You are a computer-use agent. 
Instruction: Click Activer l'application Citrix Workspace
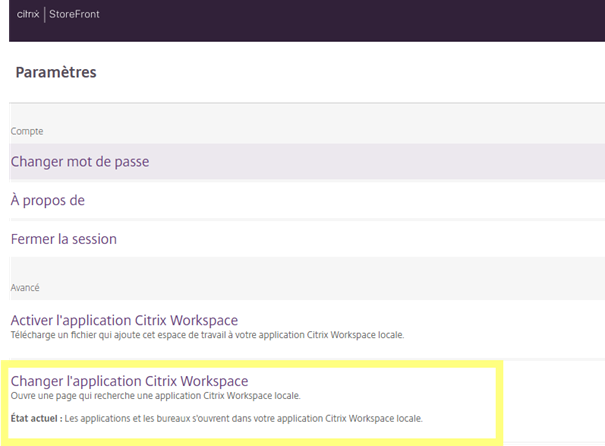(124, 320)
